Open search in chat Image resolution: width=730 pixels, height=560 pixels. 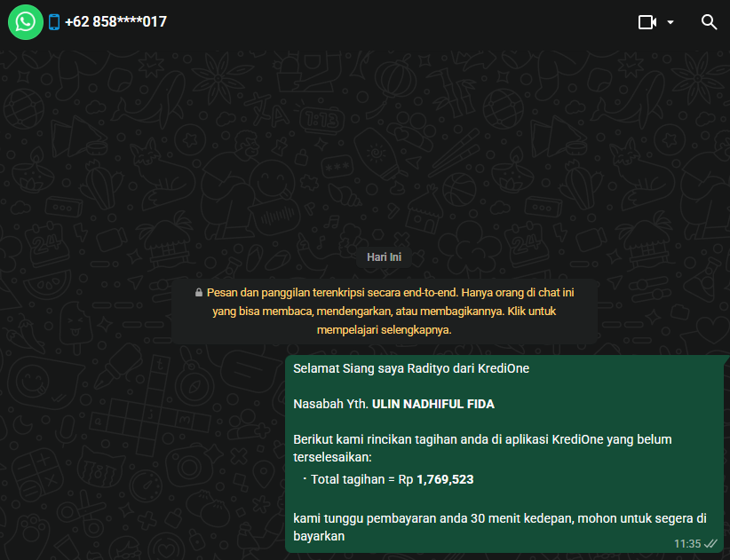[x=709, y=22]
